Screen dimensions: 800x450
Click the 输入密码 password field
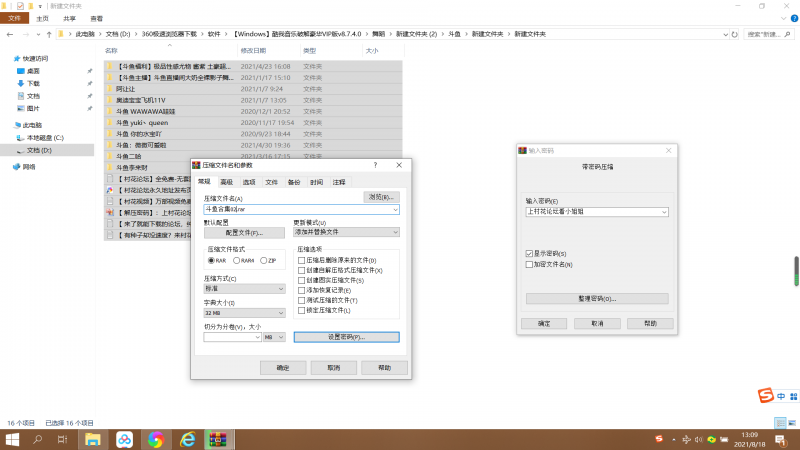click(x=596, y=212)
